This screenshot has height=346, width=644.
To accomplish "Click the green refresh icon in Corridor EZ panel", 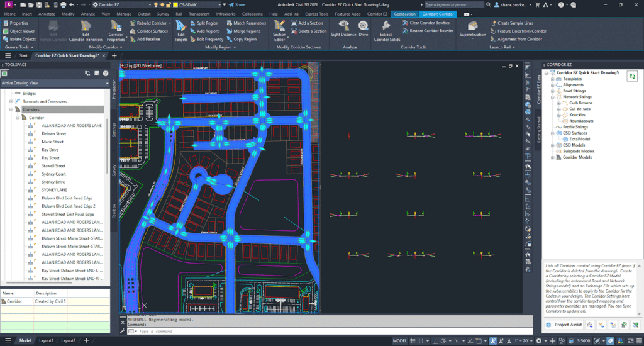I will tap(632, 76).
